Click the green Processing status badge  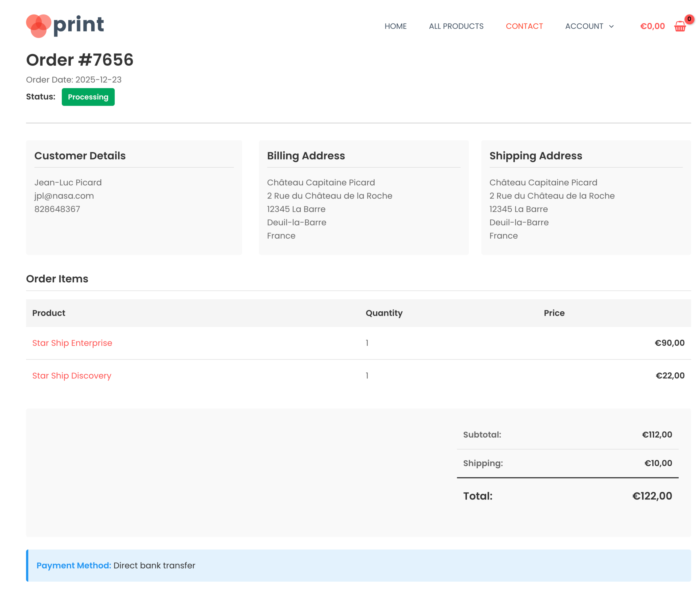[x=88, y=97]
